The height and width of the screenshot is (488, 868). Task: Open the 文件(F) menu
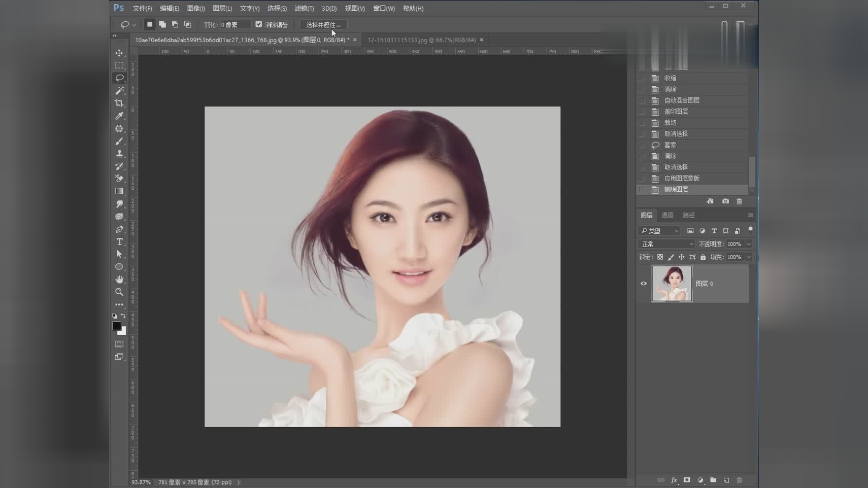pyautogui.click(x=142, y=8)
